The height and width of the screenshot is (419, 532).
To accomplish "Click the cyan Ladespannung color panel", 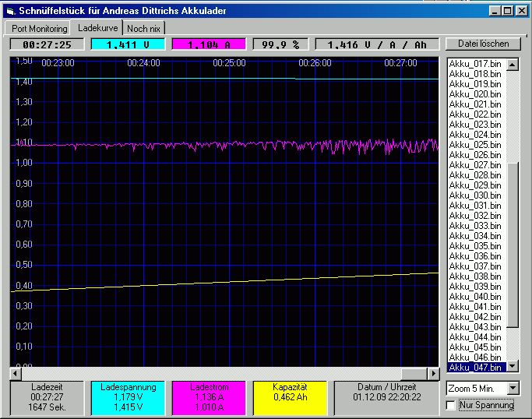I will click(x=129, y=396).
